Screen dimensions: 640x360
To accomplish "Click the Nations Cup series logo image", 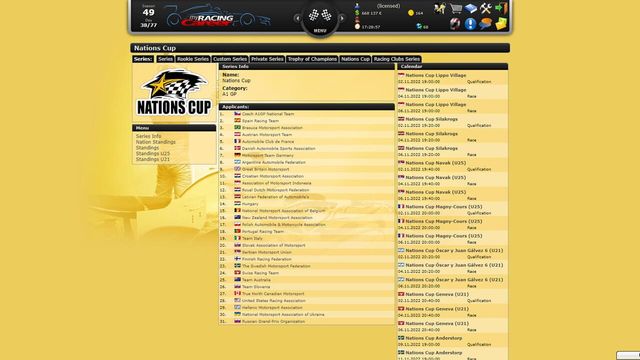I will [174, 93].
